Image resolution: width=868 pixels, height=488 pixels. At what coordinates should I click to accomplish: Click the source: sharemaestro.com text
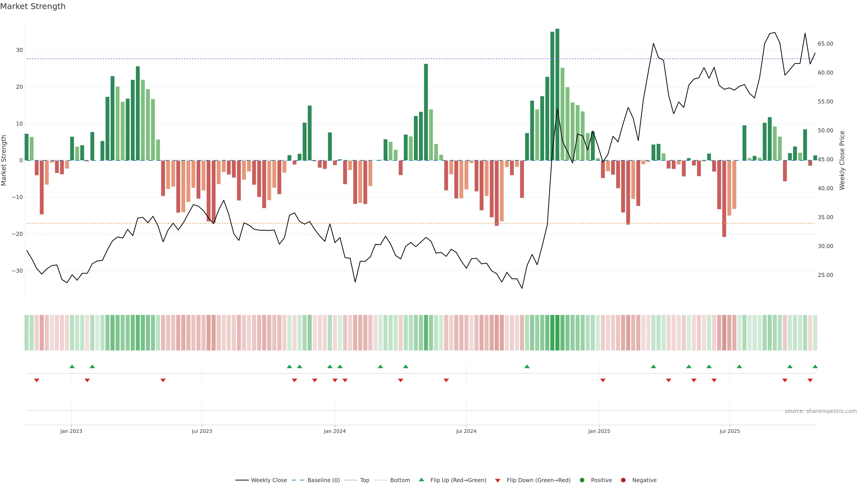[x=821, y=411]
